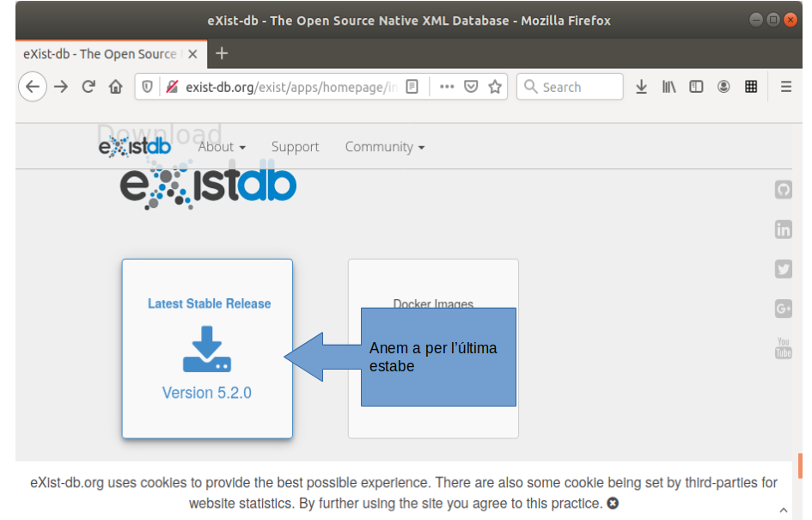The height and width of the screenshot is (520, 812).
Task: Close the eXist-db tab
Action: tap(192, 54)
